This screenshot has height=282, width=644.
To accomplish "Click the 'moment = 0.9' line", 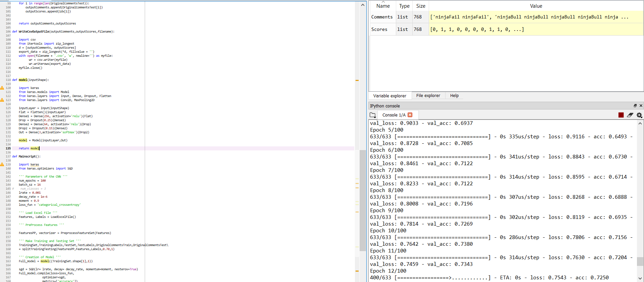I will click(29, 201).
